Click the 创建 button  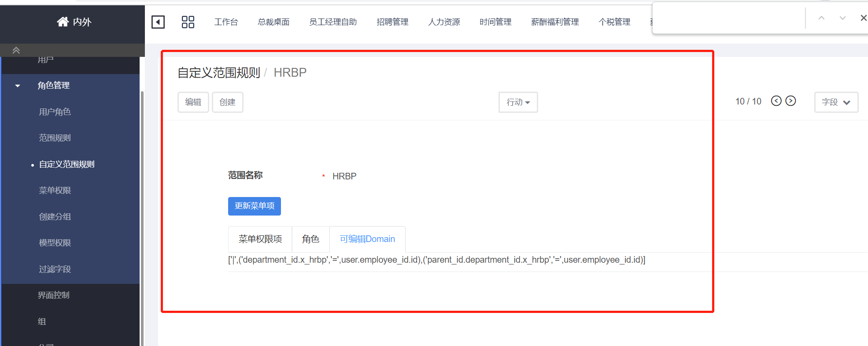point(227,102)
